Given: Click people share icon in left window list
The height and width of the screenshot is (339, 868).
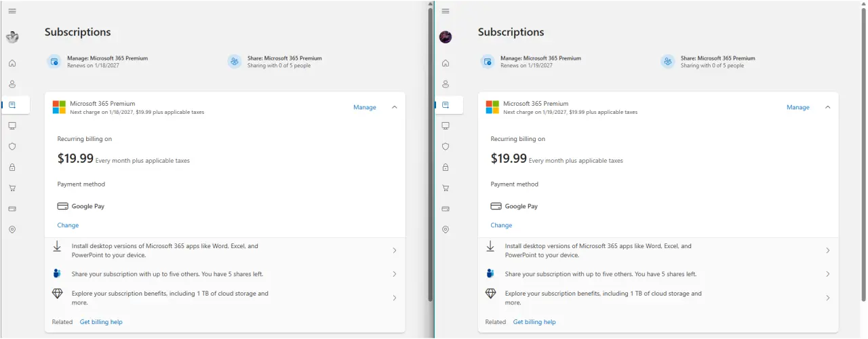Looking at the screenshot, I should (x=57, y=273).
